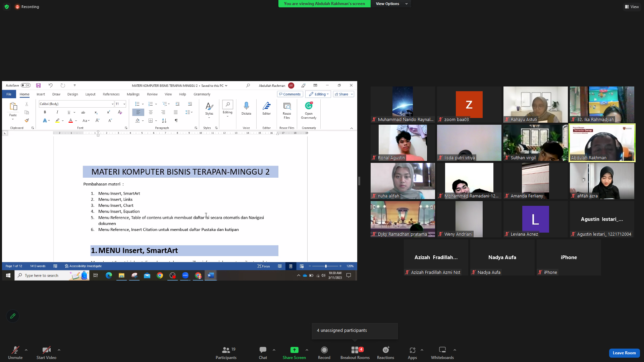Screen dimensions: 644x362
Task: Expand audio options arrow next to Unmute
Action: pos(26,350)
